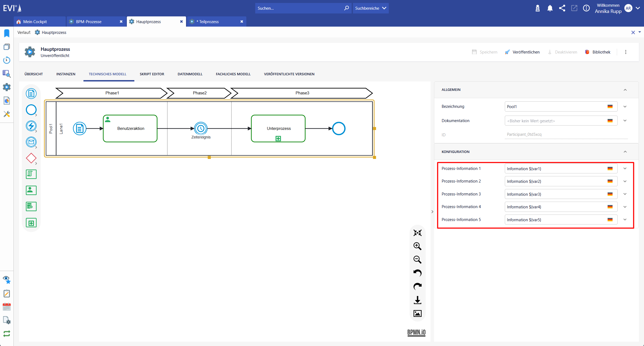Collapse the ALLGEMEIN section
644x346 pixels.
[625, 90]
